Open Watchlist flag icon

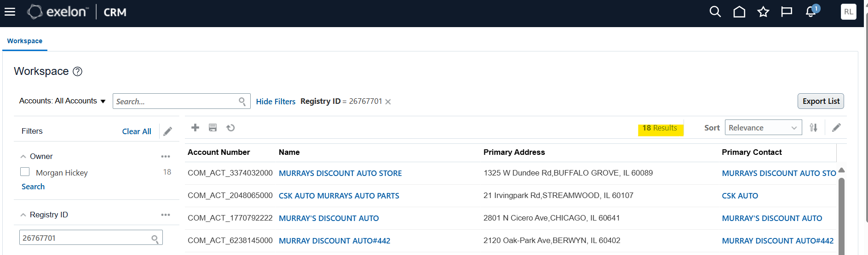pos(787,11)
